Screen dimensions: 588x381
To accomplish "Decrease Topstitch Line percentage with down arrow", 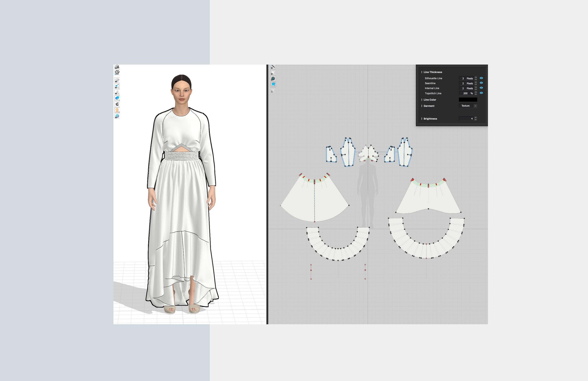I will tap(476, 94).
